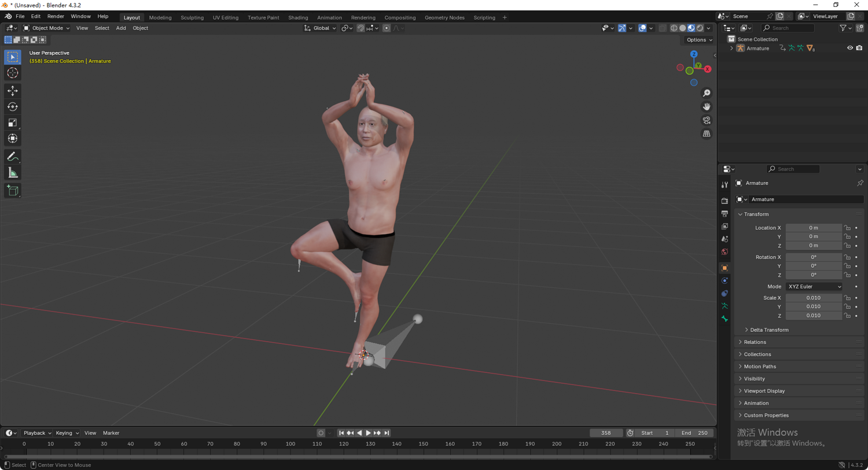Expand the Armature item in the outliner
Image resolution: width=868 pixels, height=470 pixels.
click(731, 49)
